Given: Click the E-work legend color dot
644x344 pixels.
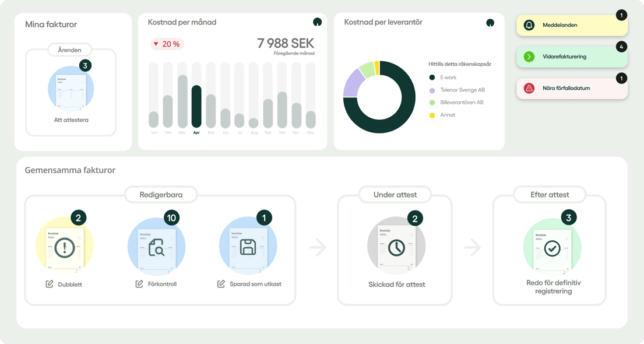Looking at the screenshot, I should click(432, 78).
